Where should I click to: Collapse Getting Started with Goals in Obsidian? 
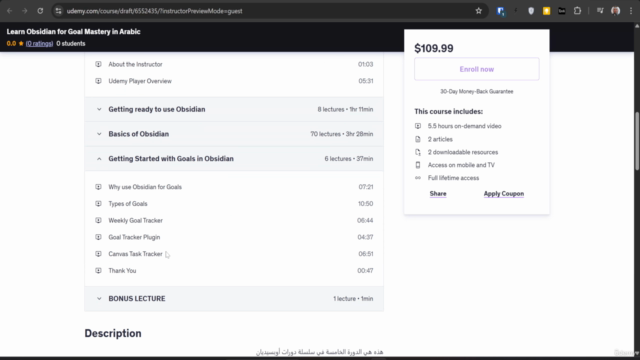coord(234,158)
